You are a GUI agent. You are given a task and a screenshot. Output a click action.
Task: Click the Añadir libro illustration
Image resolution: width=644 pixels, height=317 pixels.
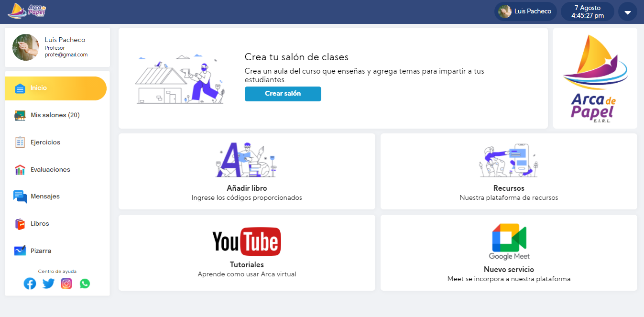pos(247,160)
